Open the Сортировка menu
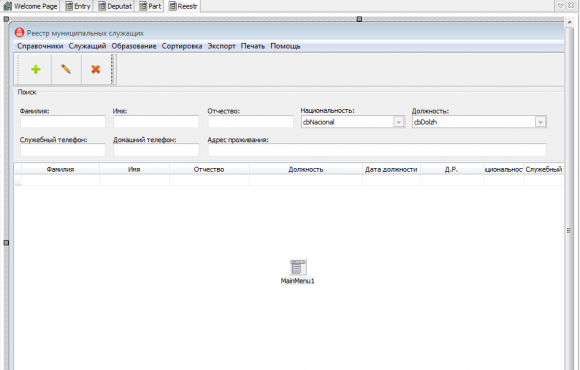Screen dimensions: 580x370 (182, 46)
